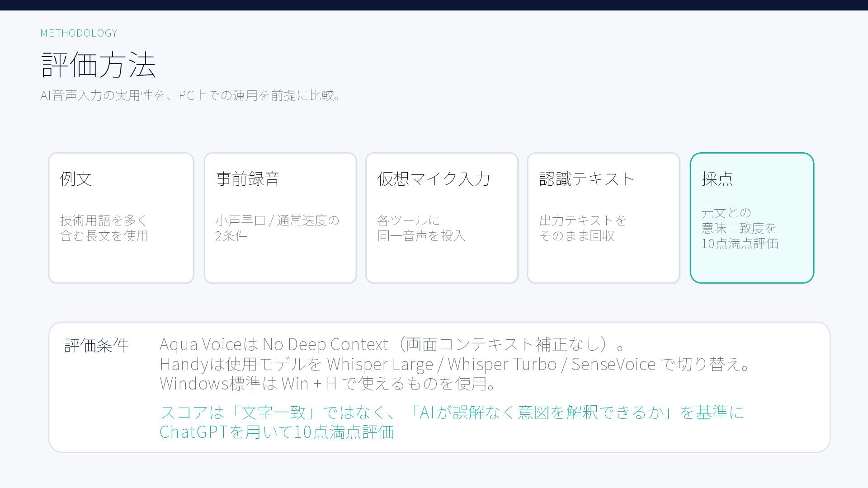Click the 評価方法 slide title
The height and width of the screenshot is (488, 868).
[98, 65]
